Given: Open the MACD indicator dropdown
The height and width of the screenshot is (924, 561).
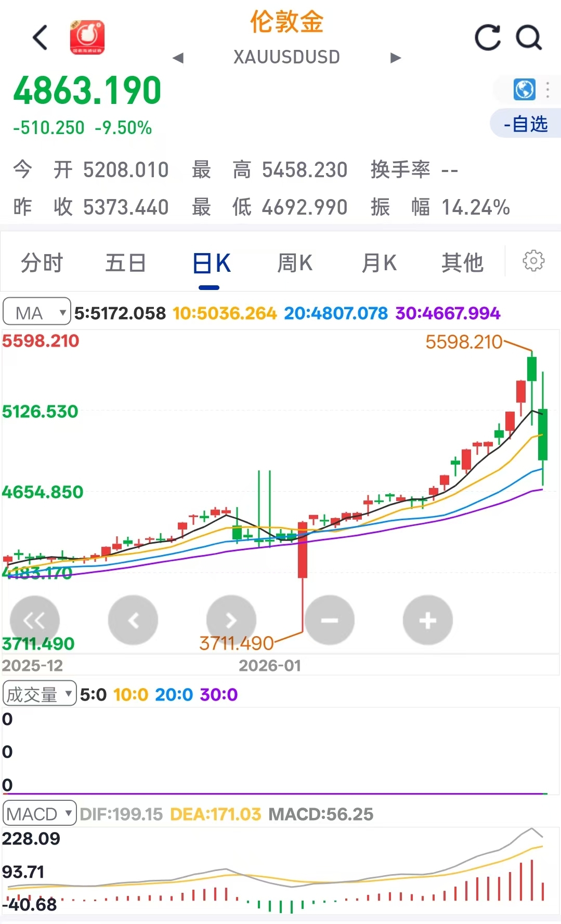Looking at the screenshot, I should pyautogui.click(x=40, y=813).
